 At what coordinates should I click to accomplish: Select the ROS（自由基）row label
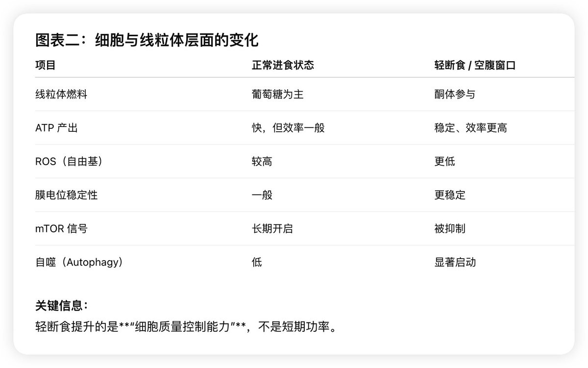pyautogui.click(x=69, y=161)
